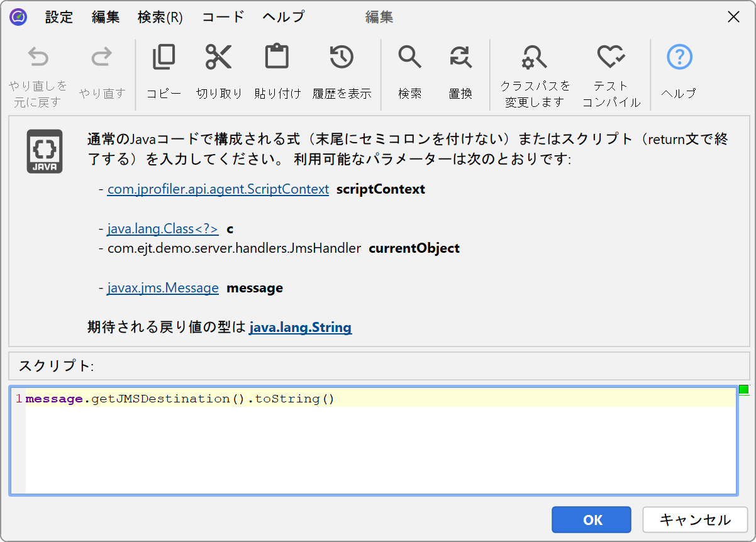This screenshot has height=542, width=756.
Task: Open the com.jprofiler.api.agent.ScriptContext link
Action: 218,189
